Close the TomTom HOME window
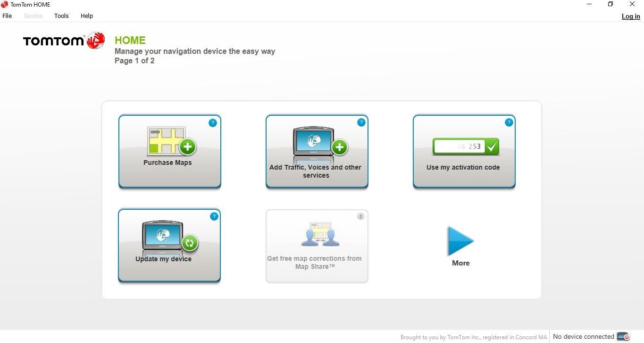This screenshot has width=644, height=343. (x=632, y=4)
